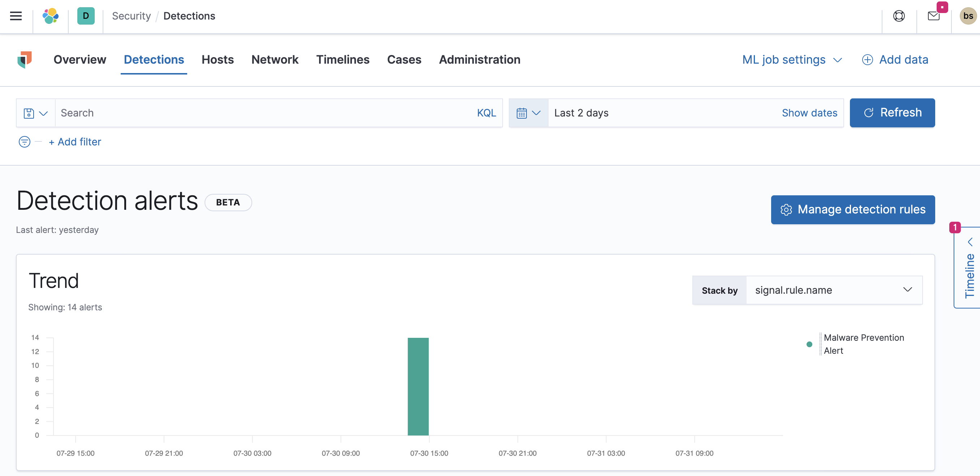The width and height of the screenshot is (980, 476).
Task: Open the newsfeed envelope icon
Action: point(933,16)
